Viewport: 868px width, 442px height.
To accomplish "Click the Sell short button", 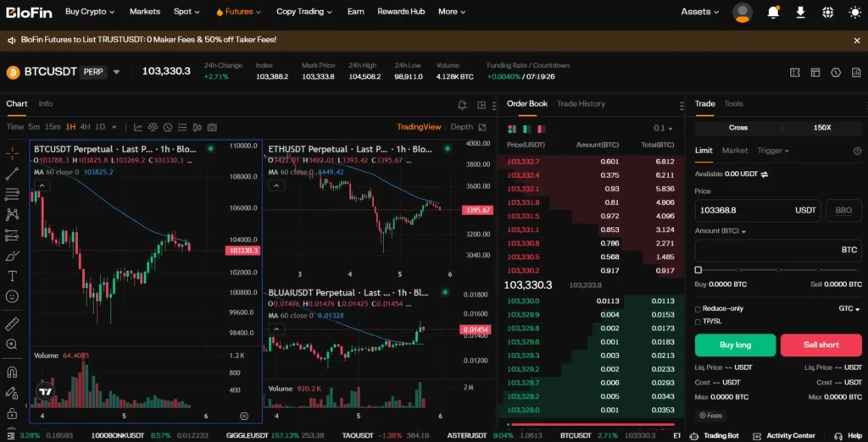I will pyautogui.click(x=821, y=345).
